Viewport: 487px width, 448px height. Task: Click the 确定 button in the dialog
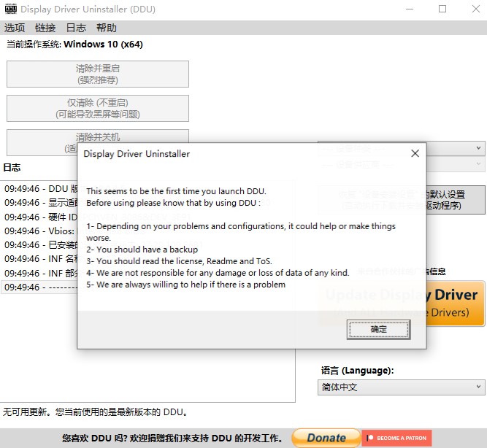point(378,329)
